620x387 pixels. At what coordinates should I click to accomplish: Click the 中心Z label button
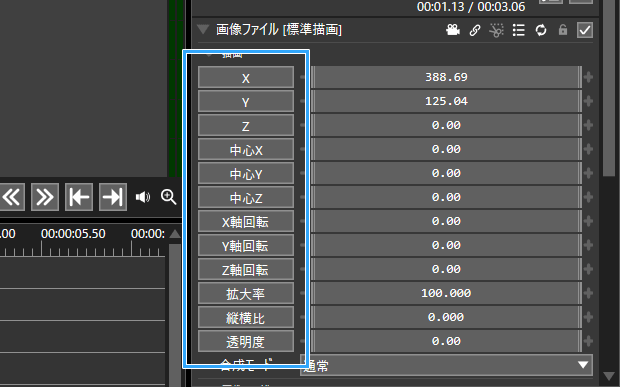246,197
